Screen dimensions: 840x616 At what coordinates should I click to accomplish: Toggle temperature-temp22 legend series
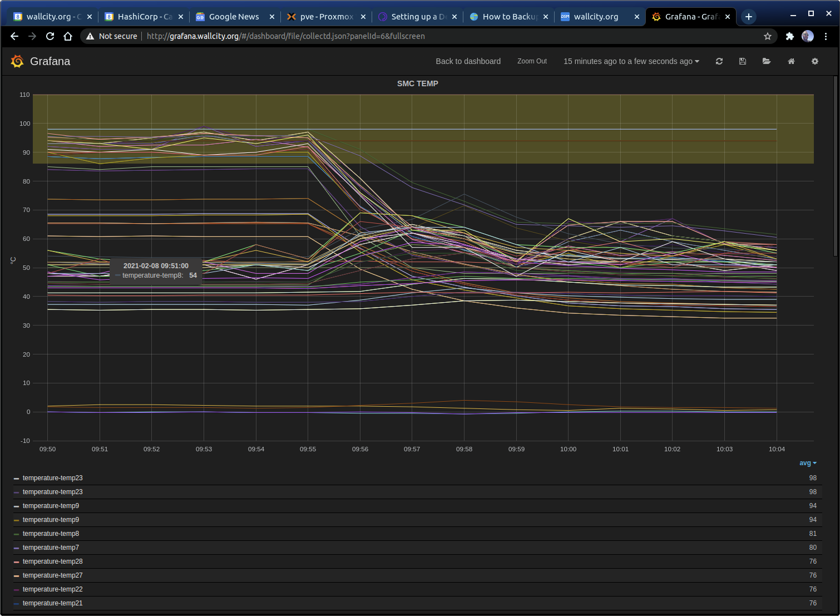click(52, 589)
